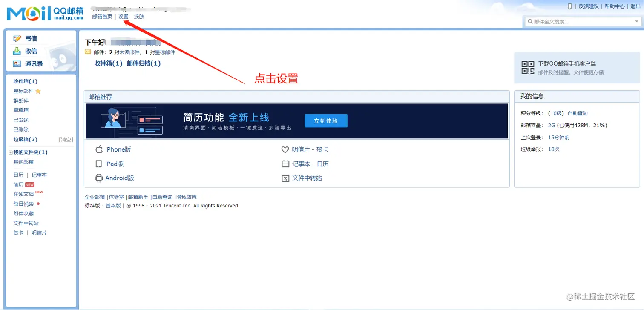
Task: Click 自助查询 next to level
Action: click(x=578, y=113)
